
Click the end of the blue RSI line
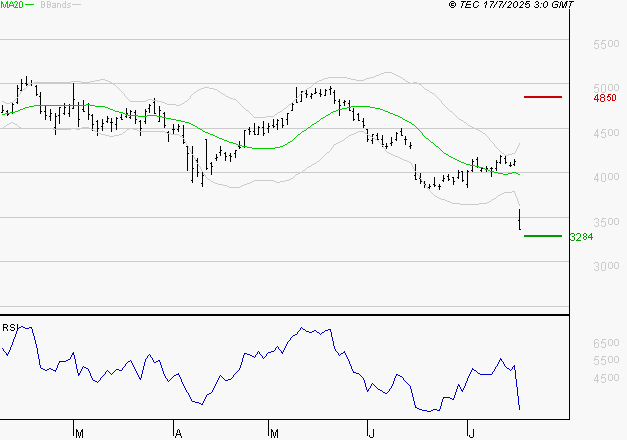tap(520, 408)
